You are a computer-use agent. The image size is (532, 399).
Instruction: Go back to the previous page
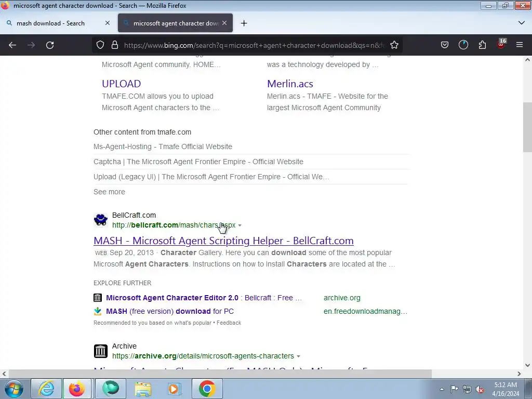click(x=12, y=45)
